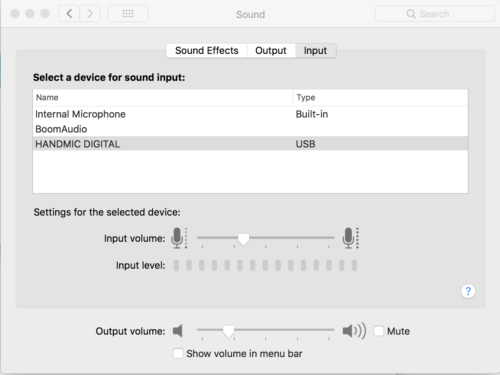Click the quiet speaker icon by Output volume
Viewport: 500px width, 375px height.
pos(178,331)
